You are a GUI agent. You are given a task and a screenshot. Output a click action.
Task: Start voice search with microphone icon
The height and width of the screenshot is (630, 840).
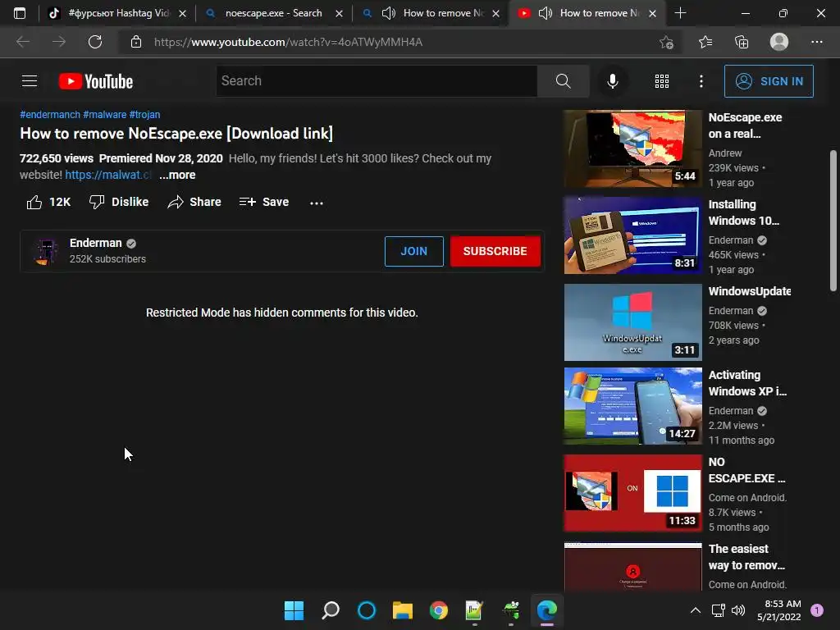[x=612, y=81]
